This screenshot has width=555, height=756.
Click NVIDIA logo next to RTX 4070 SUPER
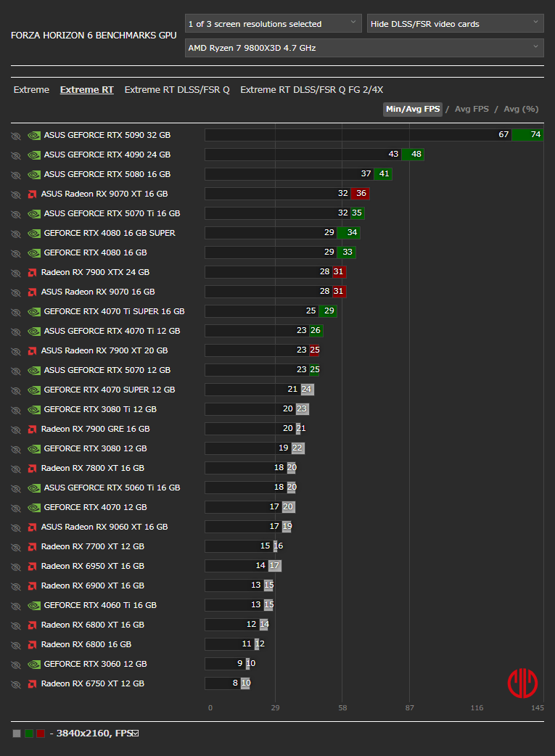[34, 390]
